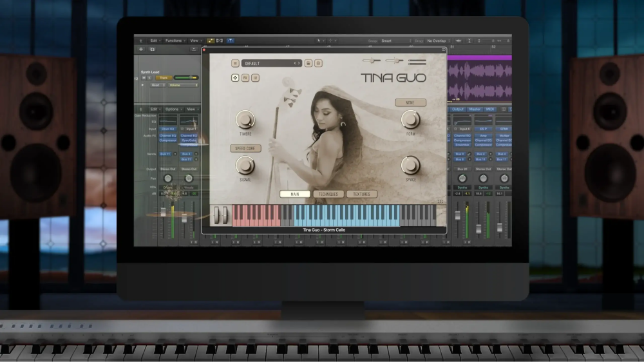The width and height of the screenshot is (644, 362).
Task: Click the Drum Kit input slot
Action: (167, 129)
